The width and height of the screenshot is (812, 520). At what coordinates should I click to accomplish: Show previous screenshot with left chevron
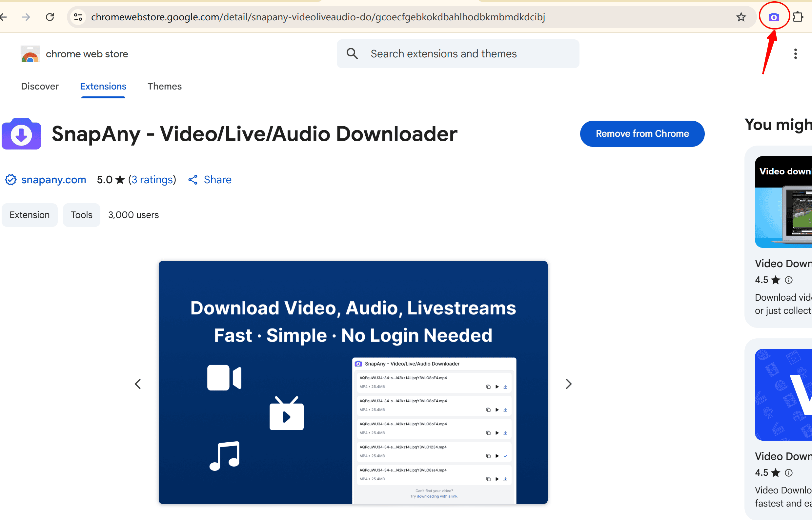click(138, 384)
